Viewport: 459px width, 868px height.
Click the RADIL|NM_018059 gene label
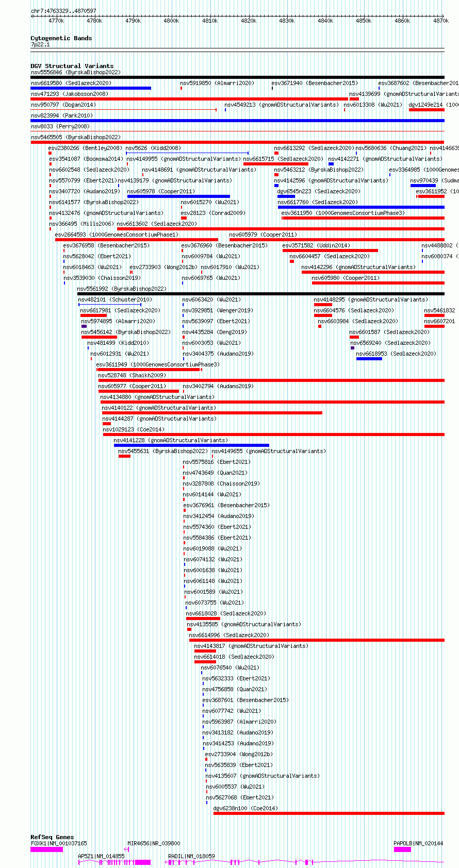[191, 856]
